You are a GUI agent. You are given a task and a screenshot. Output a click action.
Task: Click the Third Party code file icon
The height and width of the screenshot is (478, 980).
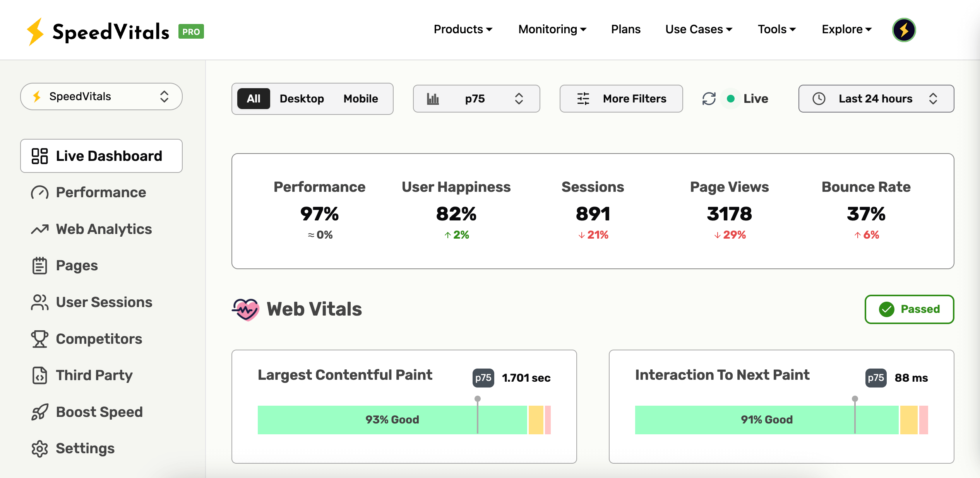(39, 376)
